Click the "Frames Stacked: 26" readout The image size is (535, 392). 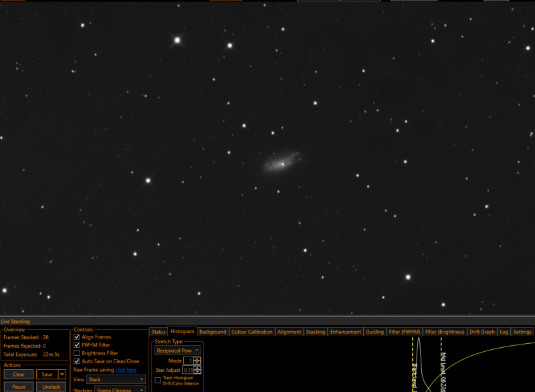[26, 337]
